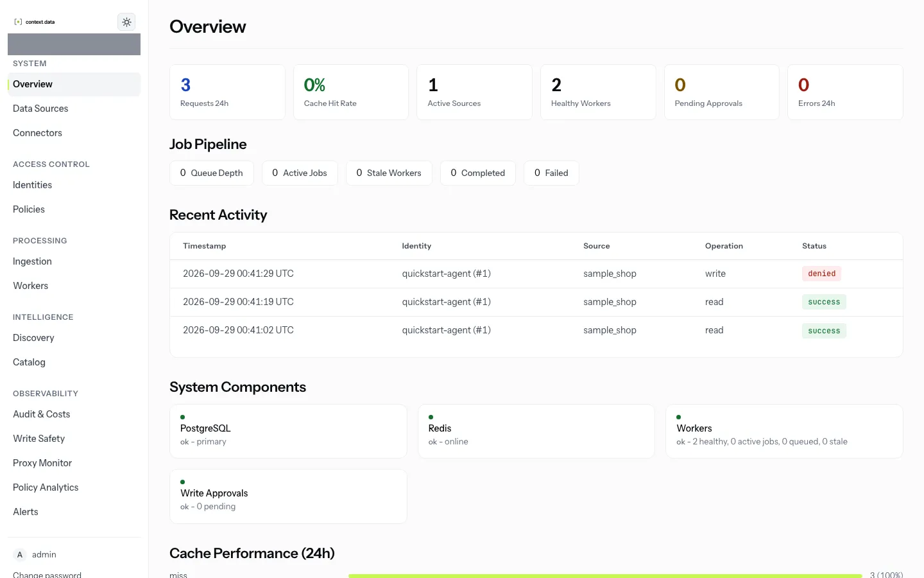Click the Job Pipeline heading

208,144
